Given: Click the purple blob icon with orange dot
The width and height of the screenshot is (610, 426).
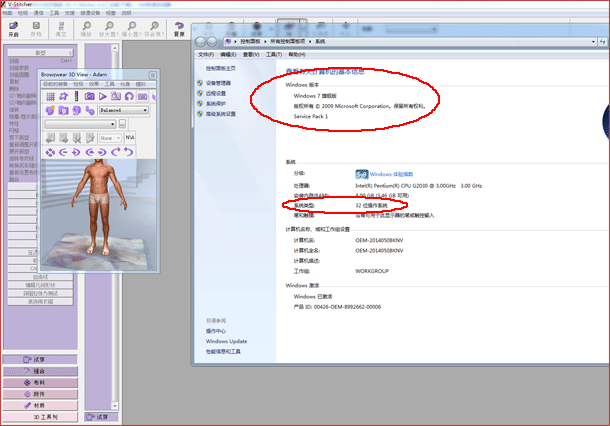Looking at the screenshot, I should (50, 110).
